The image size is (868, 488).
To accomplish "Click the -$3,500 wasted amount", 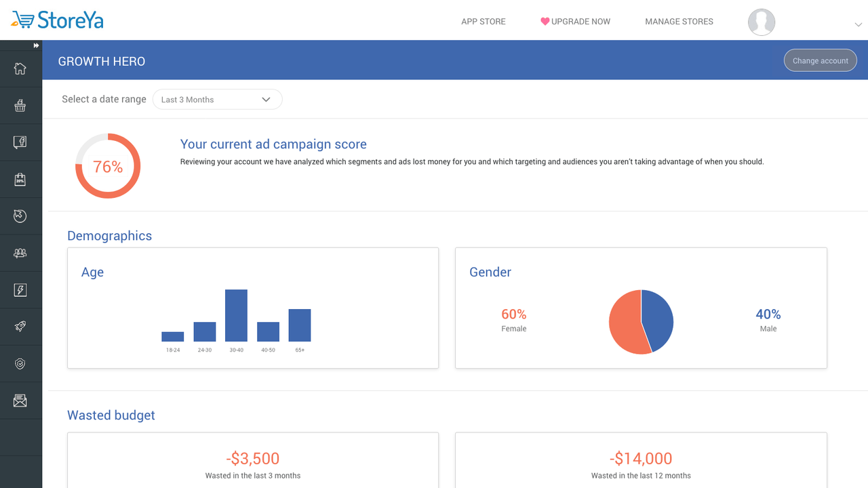I will pyautogui.click(x=252, y=459).
